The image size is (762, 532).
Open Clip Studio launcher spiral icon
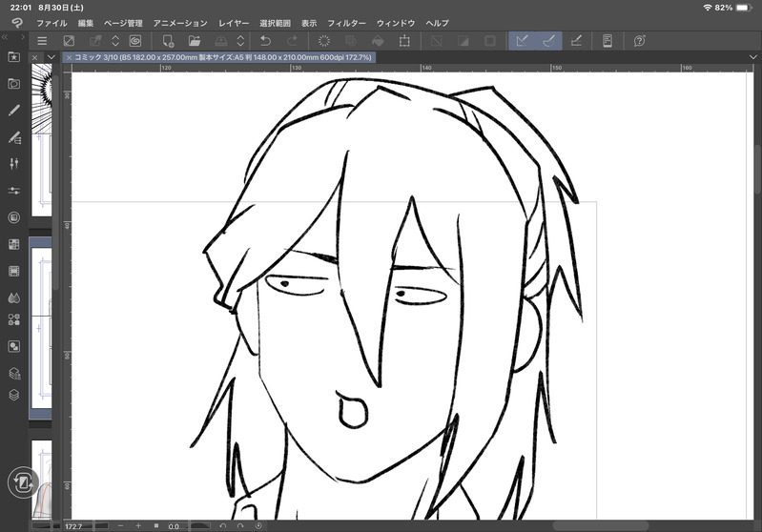pyautogui.click(x=135, y=41)
